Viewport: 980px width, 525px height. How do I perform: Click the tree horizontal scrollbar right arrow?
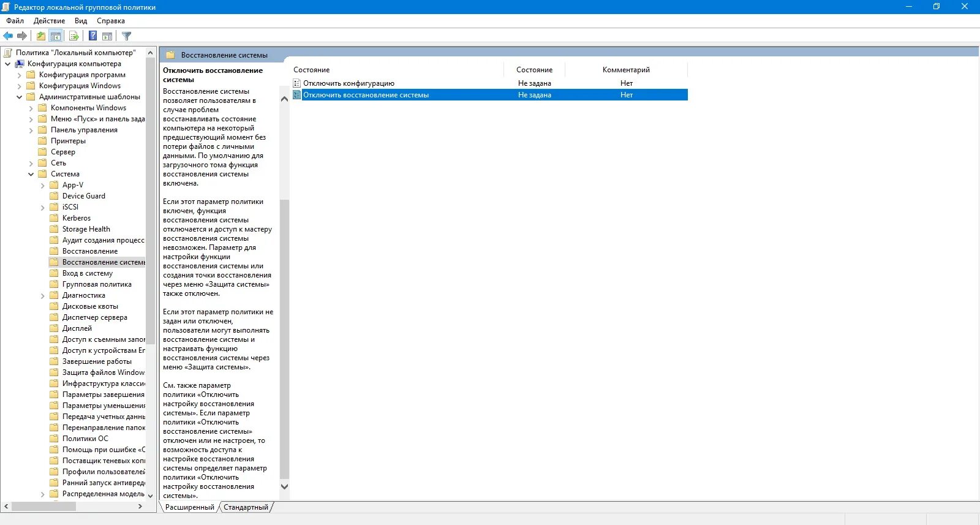point(140,507)
